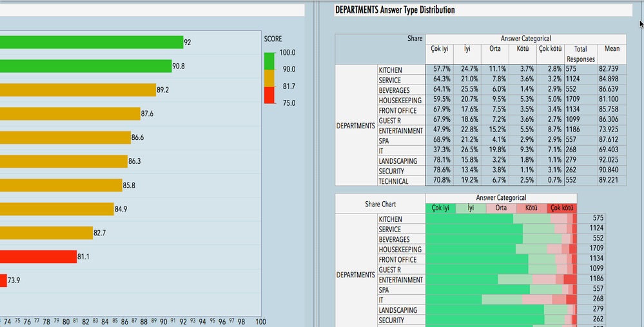The height and width of the screenshot is (327, 644).
Task: Click the green bar labeled 92
Action: click(92, 43)
